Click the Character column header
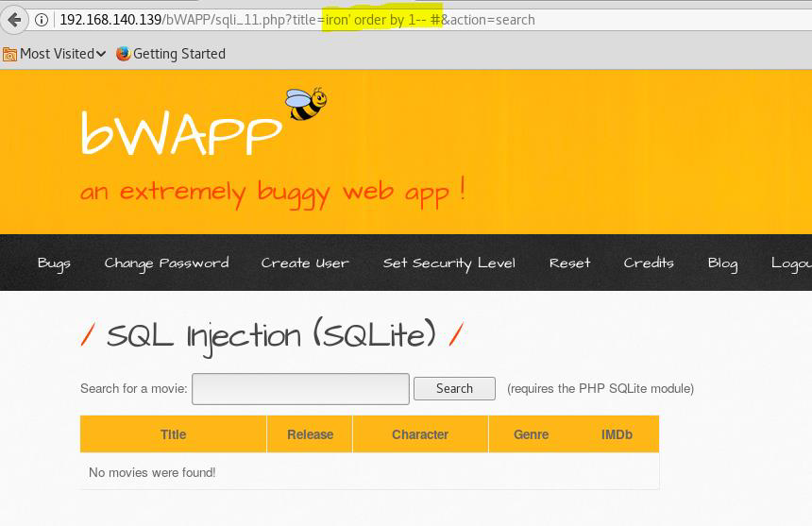 pyautogui.click(x=420, y=434)
